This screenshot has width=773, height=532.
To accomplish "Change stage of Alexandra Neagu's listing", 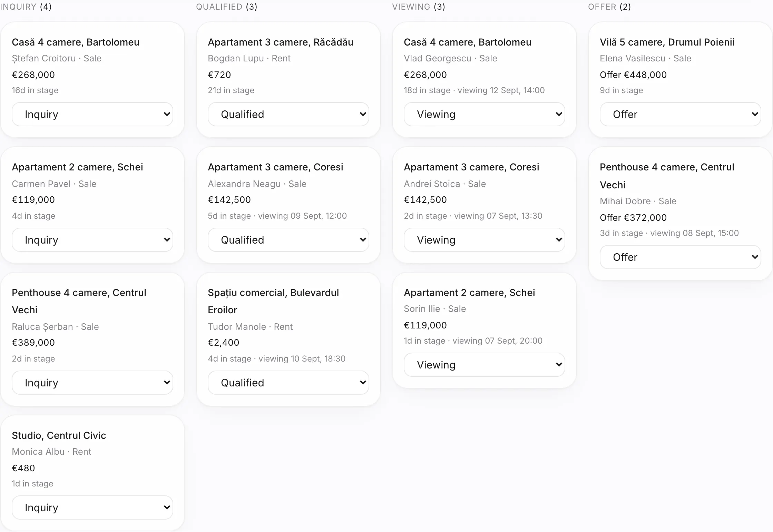I will click(288, 240).
